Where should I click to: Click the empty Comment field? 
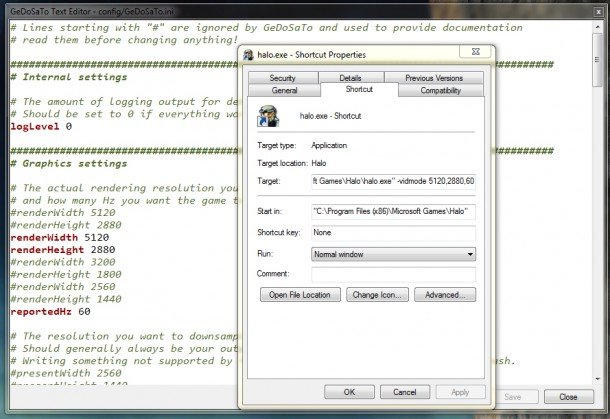(393, 274)
